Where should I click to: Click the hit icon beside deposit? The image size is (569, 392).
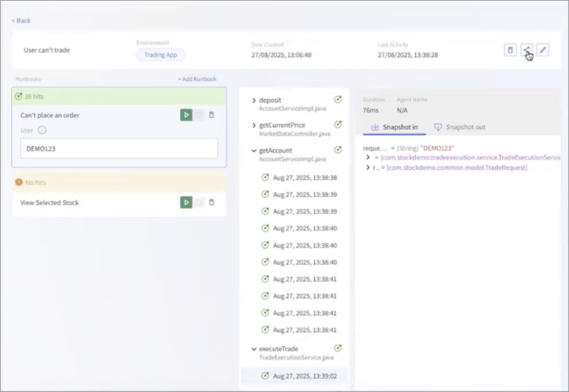(x=338, y=100)
